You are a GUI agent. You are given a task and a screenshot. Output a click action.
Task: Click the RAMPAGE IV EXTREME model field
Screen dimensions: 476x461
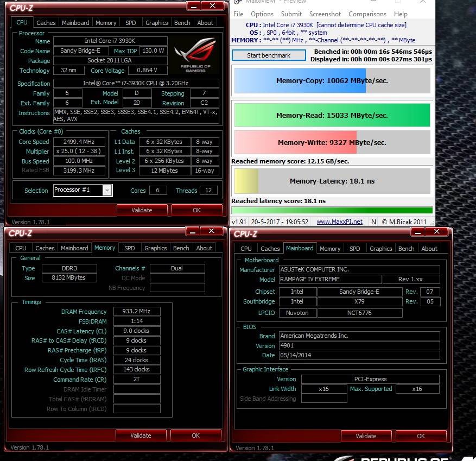pyautogui.click(x=329, y=280)
